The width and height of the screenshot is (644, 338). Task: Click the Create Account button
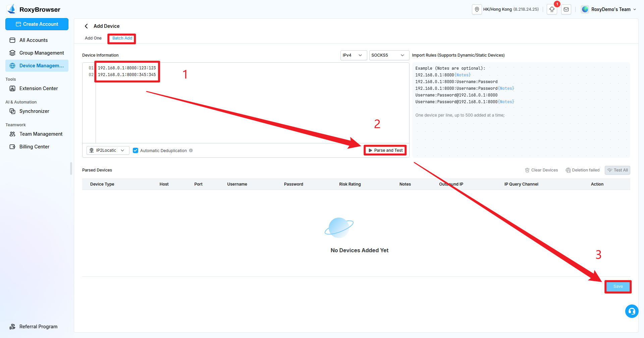(x=37, y=24)
